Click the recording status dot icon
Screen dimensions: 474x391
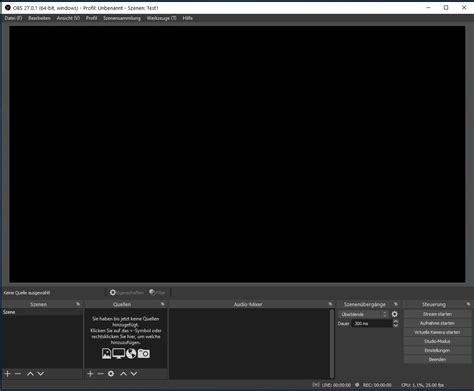point(357,385)
